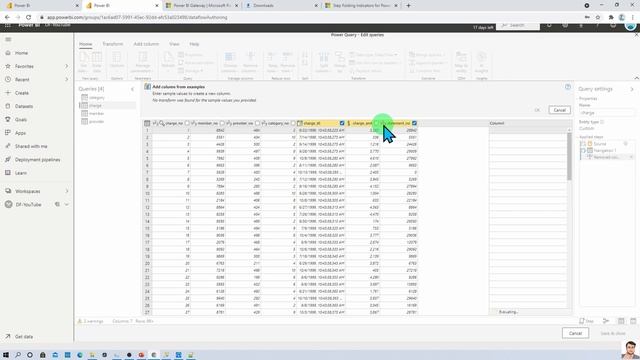The image size is (640, 360).
Task: Cancel the Add column from examples
Action: 560,110
